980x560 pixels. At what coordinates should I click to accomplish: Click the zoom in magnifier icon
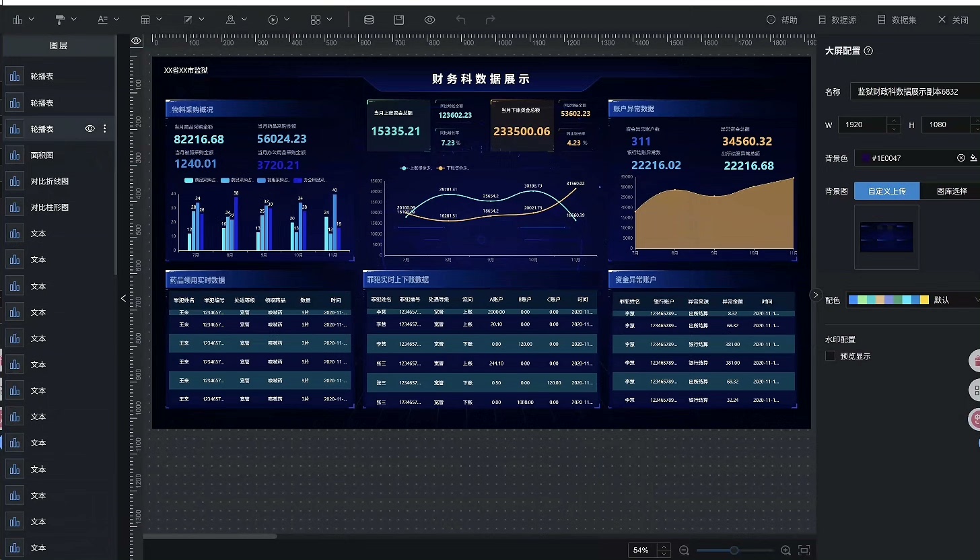785,551
